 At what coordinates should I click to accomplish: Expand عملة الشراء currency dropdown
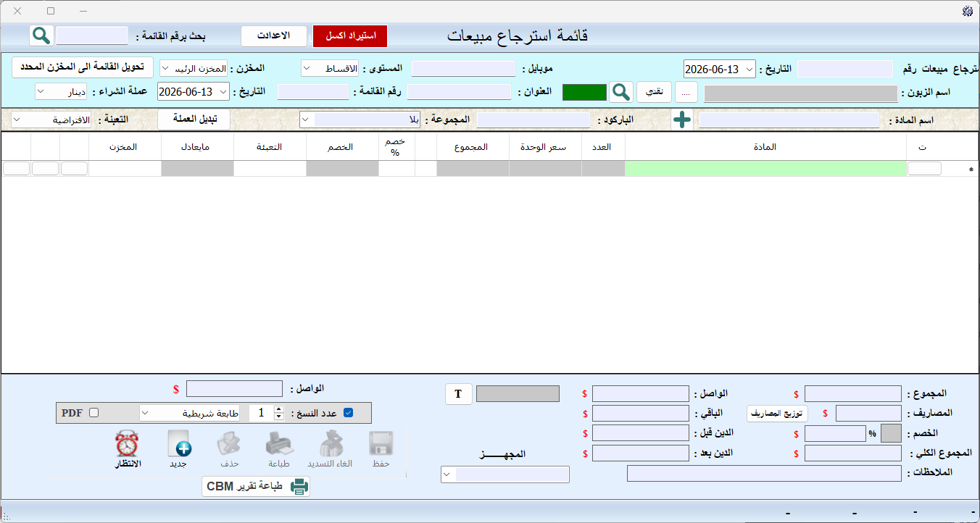coord(41,92)
